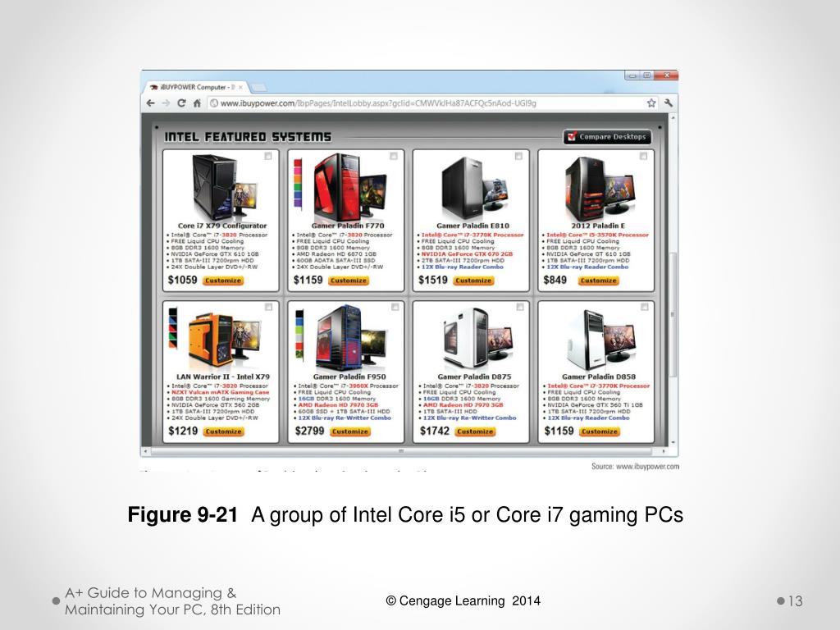This screenshot has width=840, height=630.
Task: Click the Gamer Paladin D875 title
Action: [x=474, y=377]
